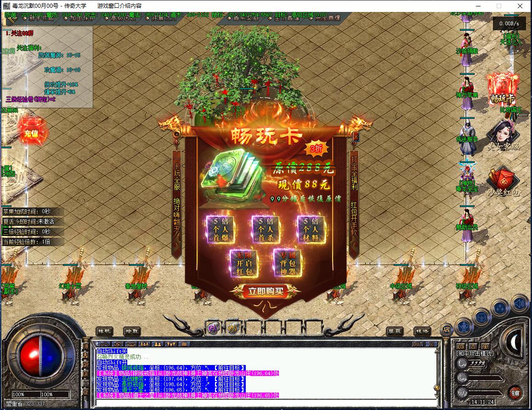Click the chat scrollbar gold thumb
Viewport: 532px width, 410px height.
(x=437, y=388)
